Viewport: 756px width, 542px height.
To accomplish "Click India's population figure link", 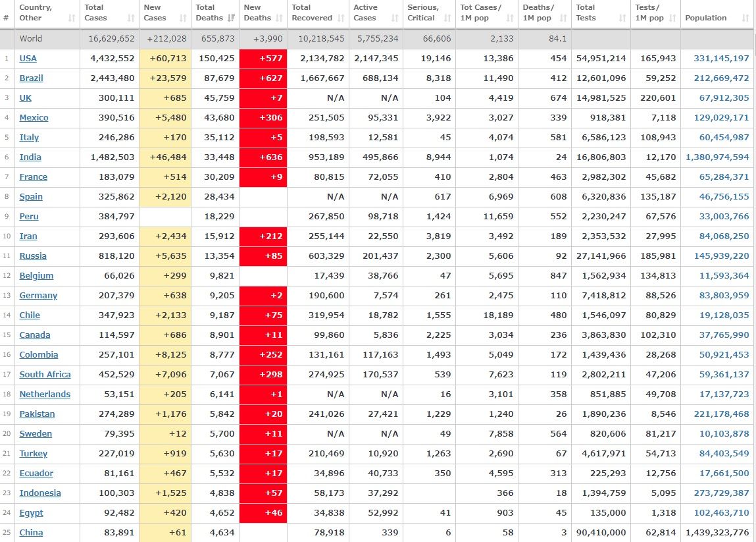I will (x=717, y=157).
